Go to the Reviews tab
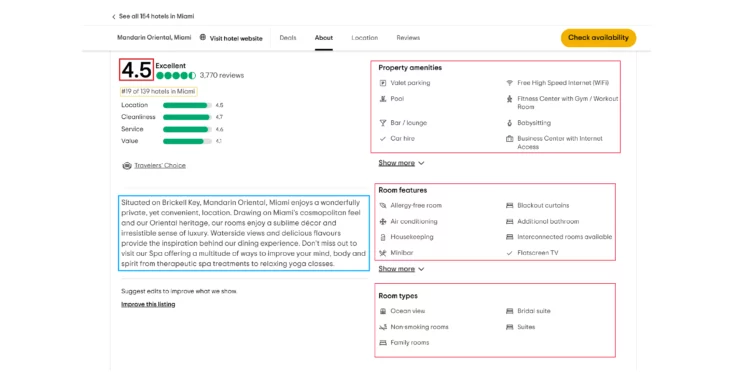 [408, 37]
